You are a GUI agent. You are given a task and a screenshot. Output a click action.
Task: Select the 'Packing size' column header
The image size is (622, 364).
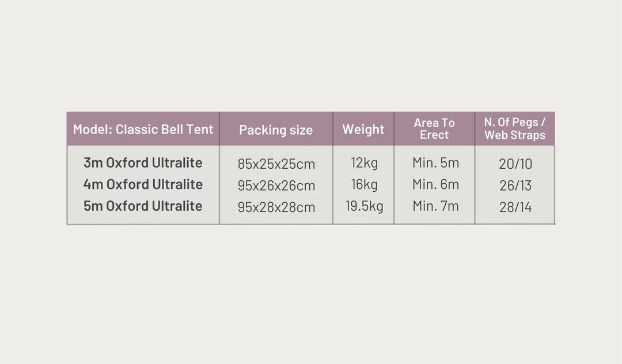tap(276, 130)
